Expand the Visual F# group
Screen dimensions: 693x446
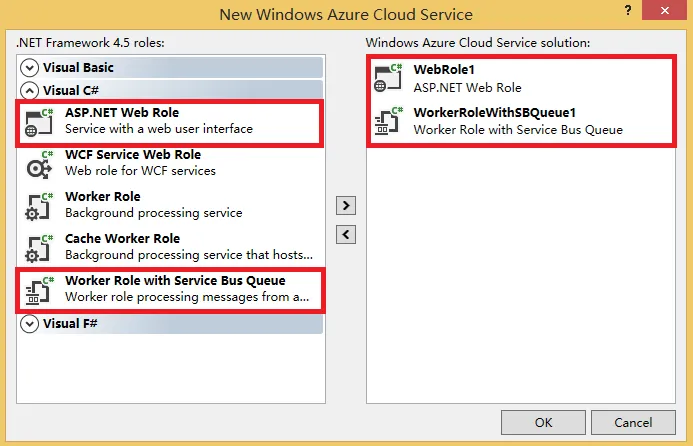click(x=30, y=324)
